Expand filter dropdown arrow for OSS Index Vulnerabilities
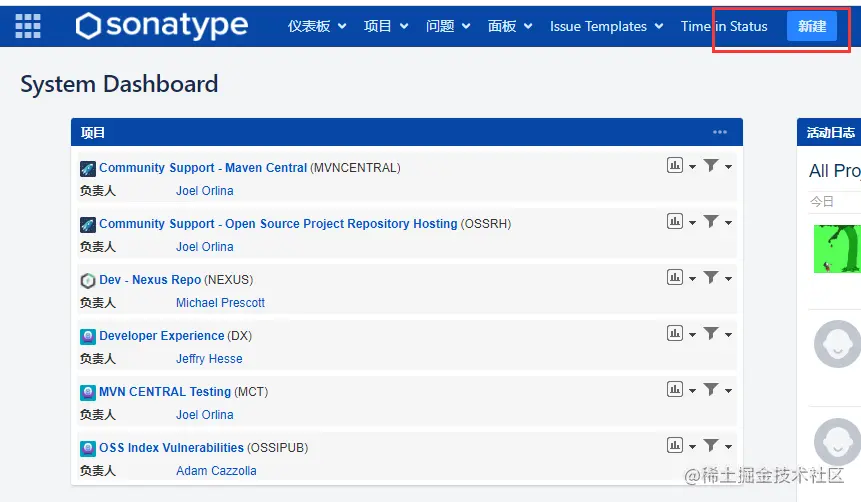Screen dimensions: 861x502 click(x=729, y=447)
